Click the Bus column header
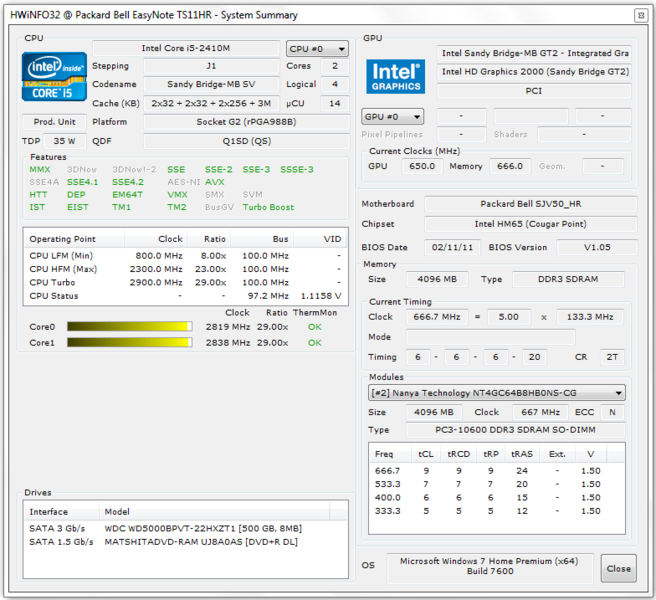This screenshot has height=600, width=656. coord(261,239)
